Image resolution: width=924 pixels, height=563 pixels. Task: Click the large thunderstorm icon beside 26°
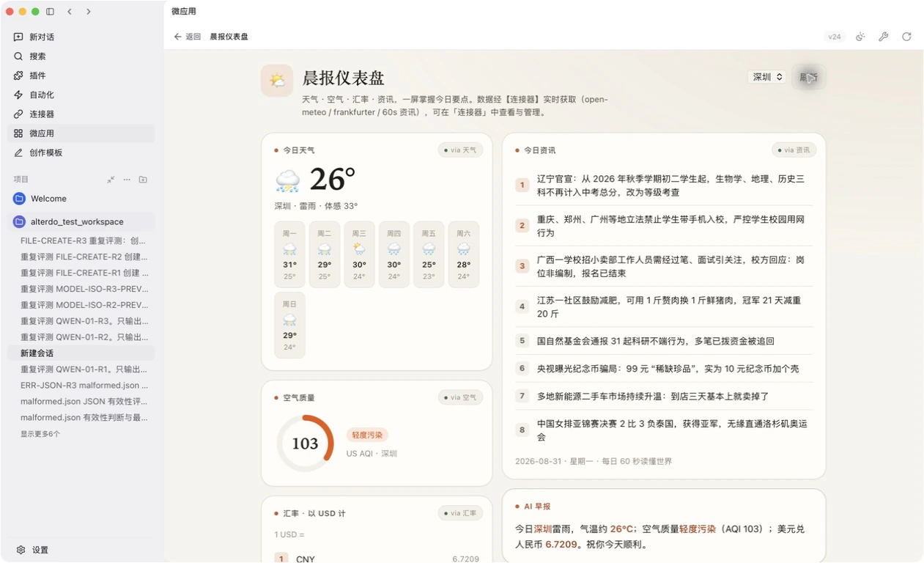(287, 180)
